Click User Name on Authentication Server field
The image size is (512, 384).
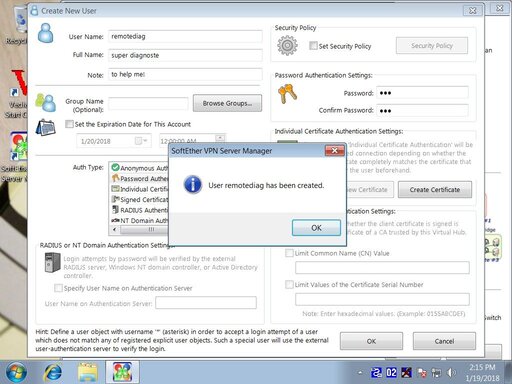[x=206, y=303]
